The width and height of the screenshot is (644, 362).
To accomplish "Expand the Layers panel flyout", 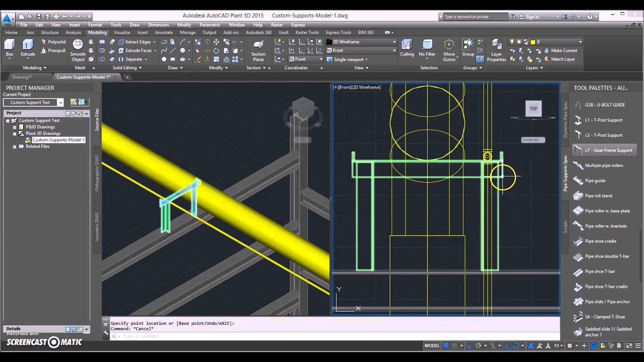I will [x=533, y=67].
